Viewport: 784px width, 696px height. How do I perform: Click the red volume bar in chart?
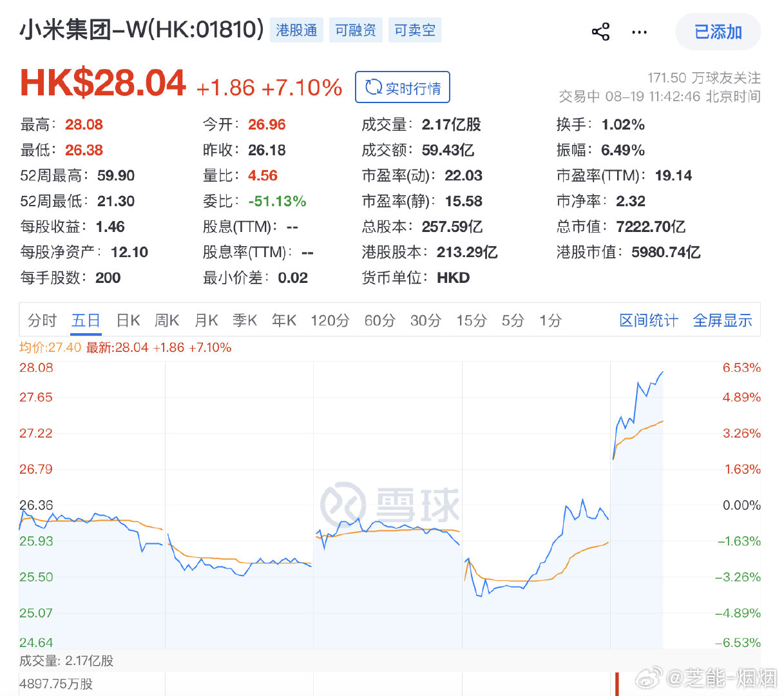[617, 684]
